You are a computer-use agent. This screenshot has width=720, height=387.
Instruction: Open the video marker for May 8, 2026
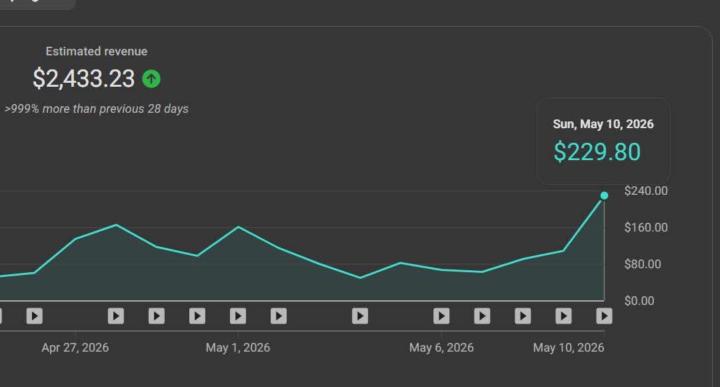point(523,316)
